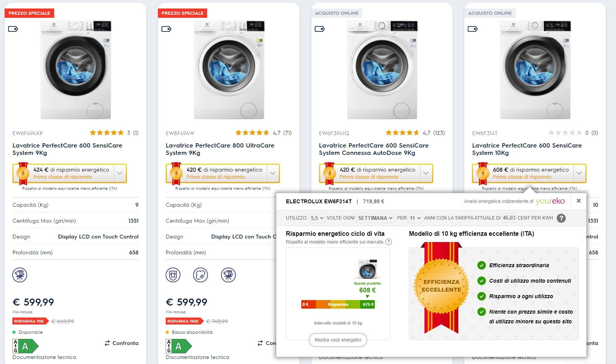Close the Electrolux EW6F314T energy popup
Image resolution: width=616 pixels, height=364 pixels.
578,201
